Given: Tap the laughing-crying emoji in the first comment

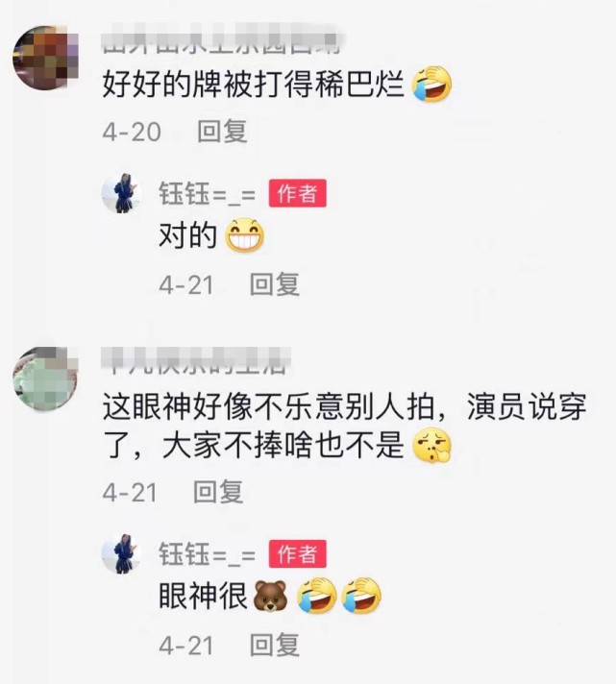Looking at the screenshot, I should tap(431, 85).
